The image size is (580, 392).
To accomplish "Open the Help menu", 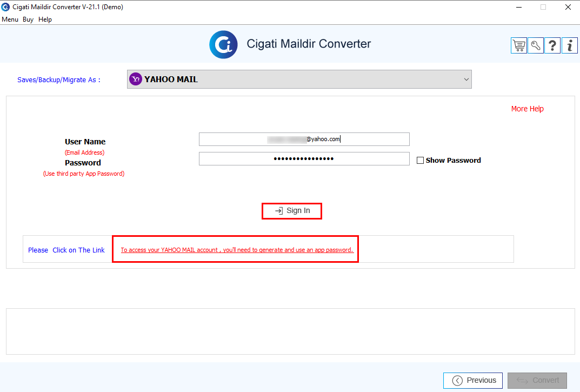I will point(45,19).
